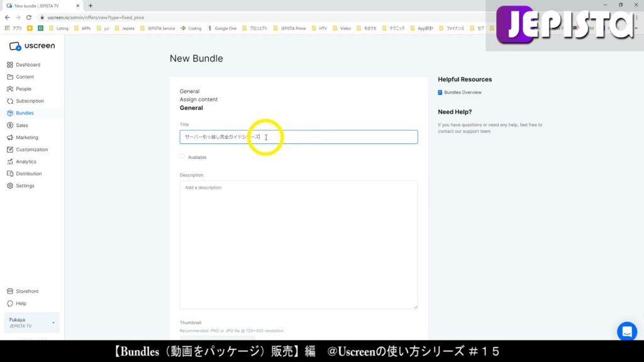
Task: Open the Distribution icon in sidebar
Action: [10, 173]
